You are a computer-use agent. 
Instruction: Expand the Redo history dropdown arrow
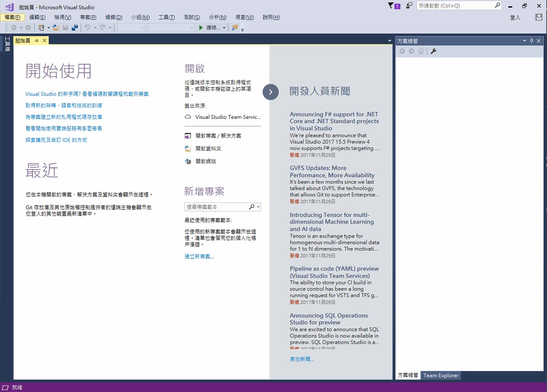pos(110,28)
